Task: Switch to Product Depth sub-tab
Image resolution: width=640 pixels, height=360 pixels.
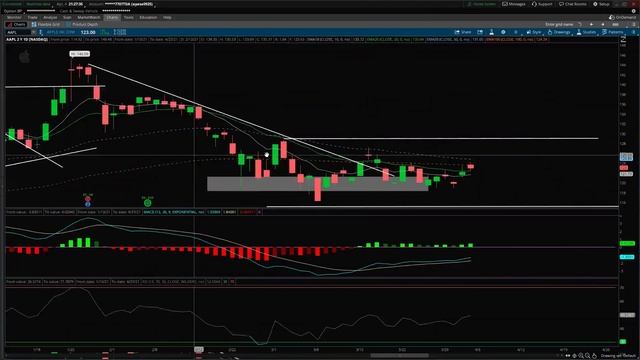Action: point(83,24)
